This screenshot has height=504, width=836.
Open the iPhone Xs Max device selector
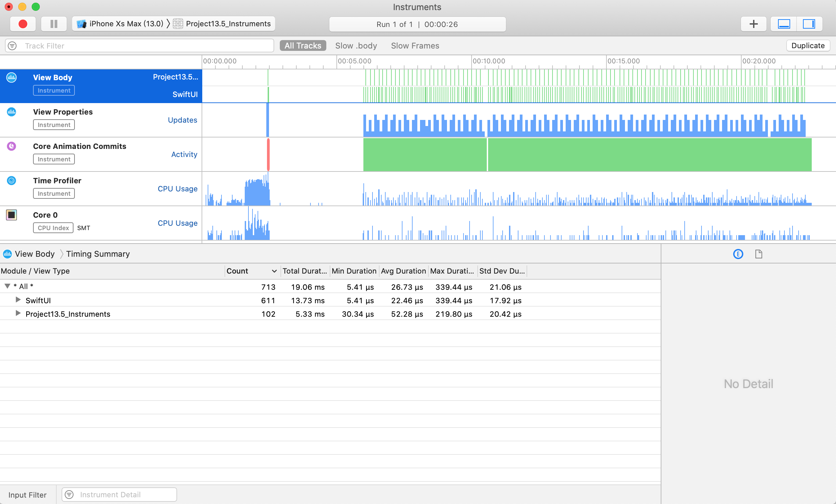pyautogui.click(x=120, y=24)
